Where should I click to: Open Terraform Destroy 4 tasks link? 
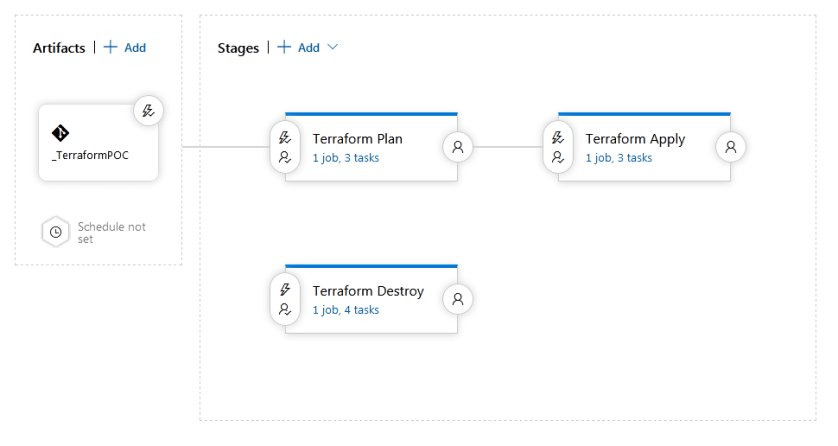pyautogui.click(x=345, y=310)
